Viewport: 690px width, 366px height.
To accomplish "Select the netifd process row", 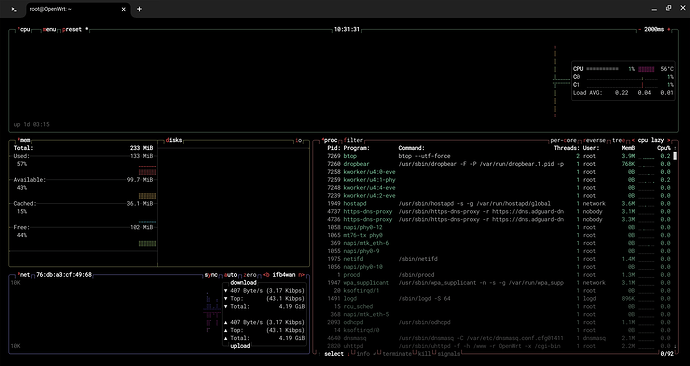I will click(497, 259).
